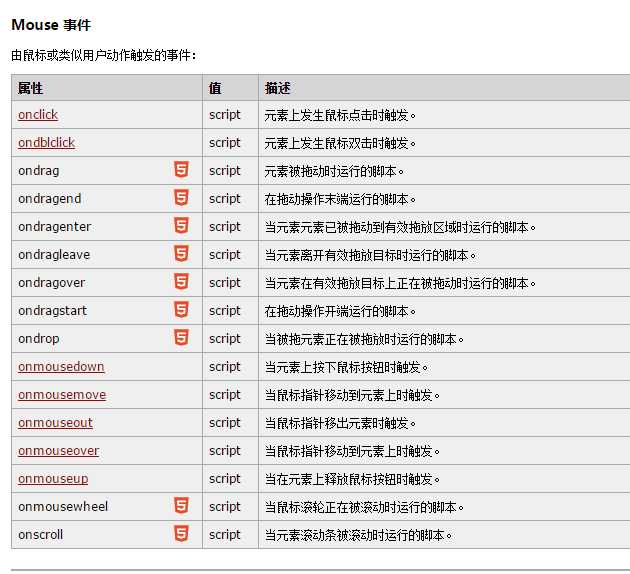Click the script value in the onmouseup row

pyautogui.click(x=225, y=479)
